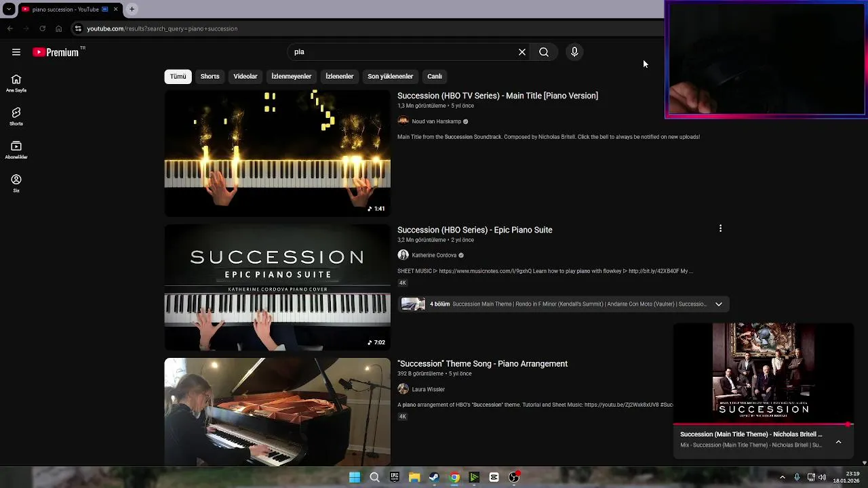
Task: Click Katherine Cordova channel avatar
Action: click(x=403, y=256)
